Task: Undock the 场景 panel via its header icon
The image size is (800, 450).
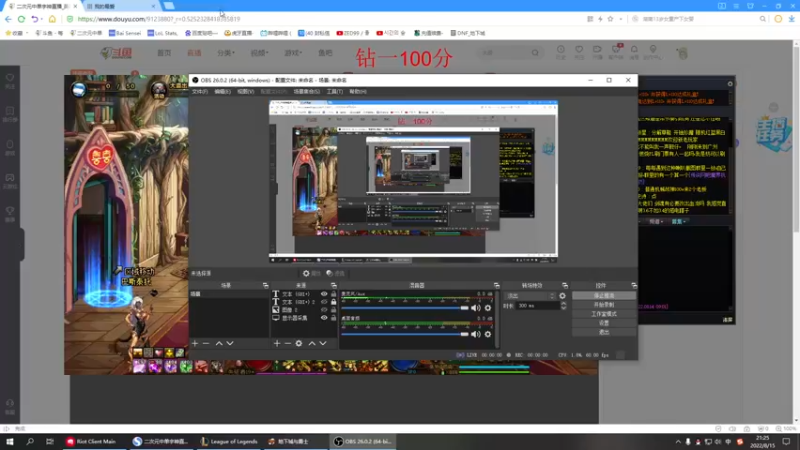Action: pyautogui.click(x=265, y=285)
